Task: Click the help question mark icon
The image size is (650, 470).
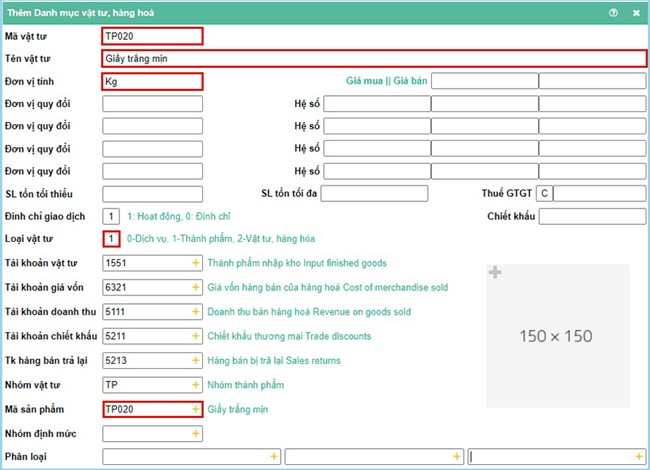Action: click(613, 13)
